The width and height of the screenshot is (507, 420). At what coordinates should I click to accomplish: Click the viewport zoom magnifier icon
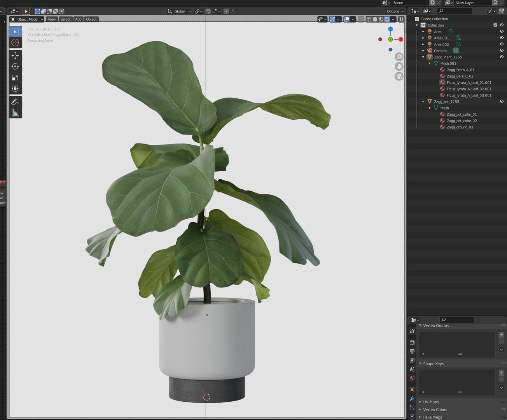[399, 57]
